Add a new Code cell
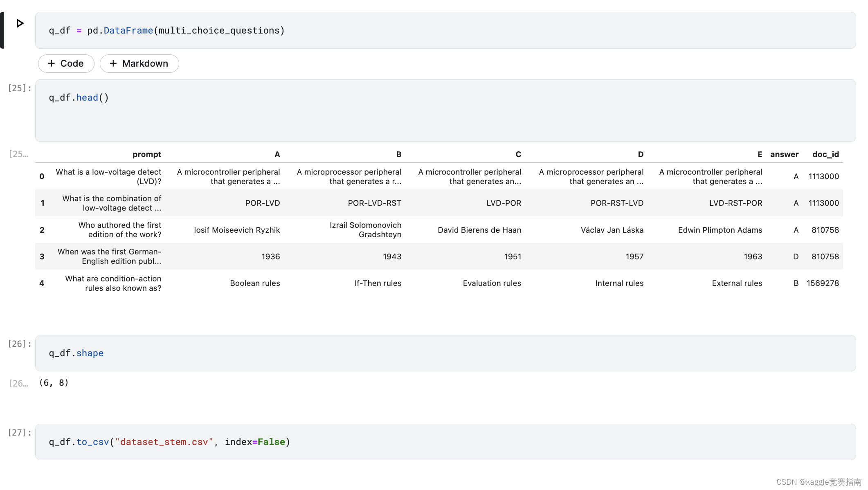This screenshot has width=868, height=490. (x=66, y=63)
